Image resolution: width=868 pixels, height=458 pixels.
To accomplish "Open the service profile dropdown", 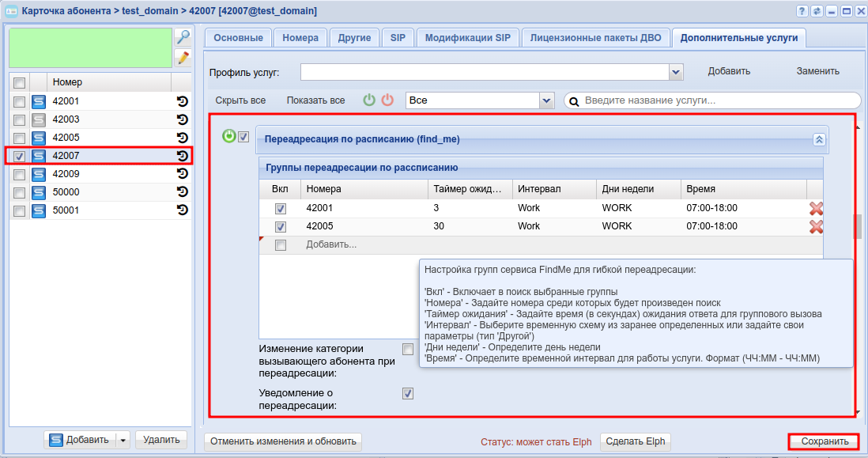I will point(676,72).
